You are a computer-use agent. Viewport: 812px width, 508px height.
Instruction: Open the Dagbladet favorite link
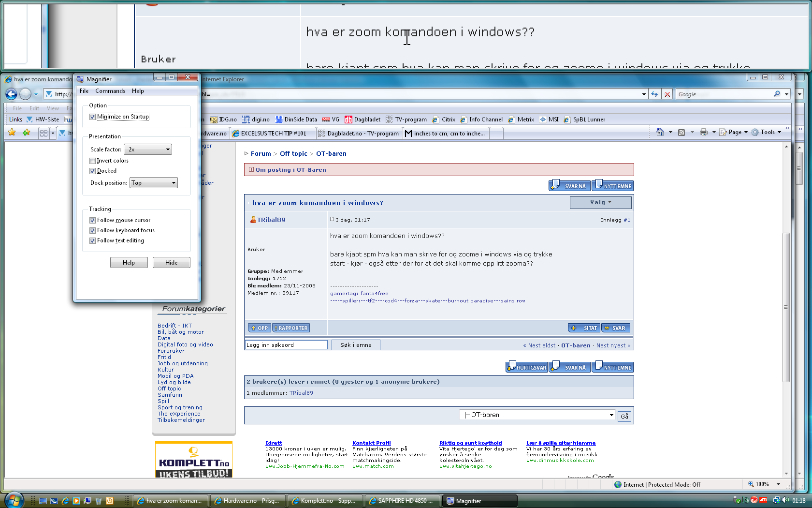point(362,120)
